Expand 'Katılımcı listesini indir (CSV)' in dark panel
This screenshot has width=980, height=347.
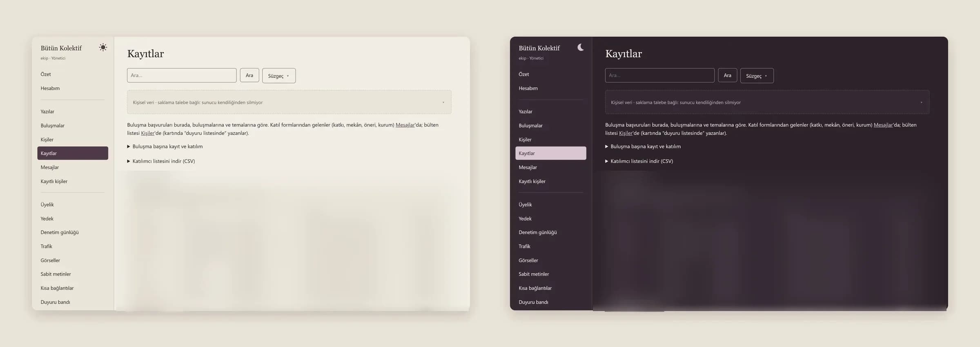639,161
